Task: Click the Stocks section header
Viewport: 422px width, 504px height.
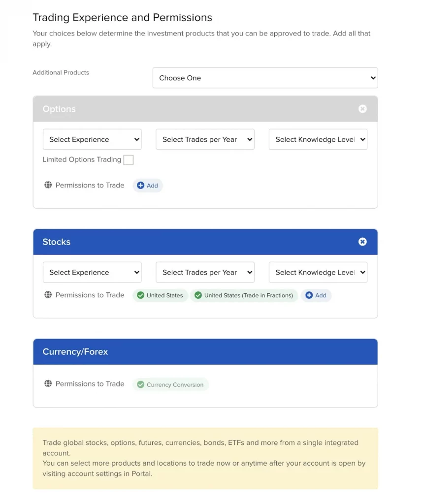Action: click(197, 242)
